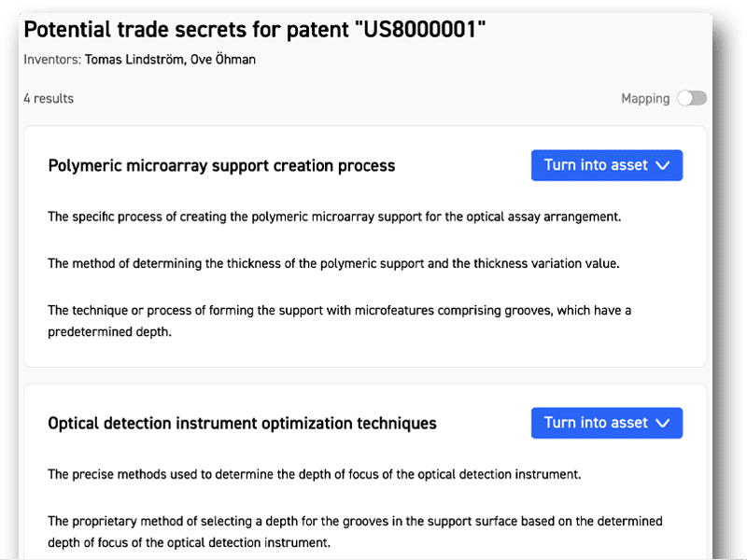The image size is (747, 560).
Task: Expand chevron on Optical detection's Turn into asset
Action: point(664,423)
